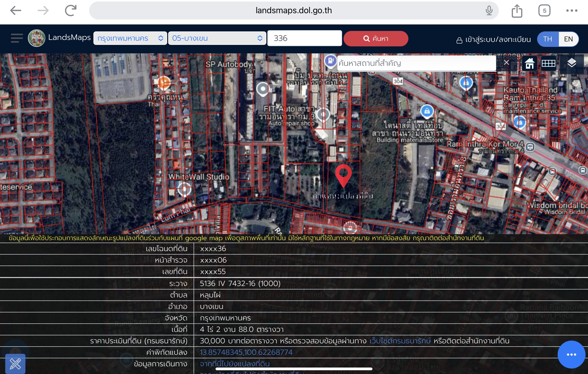588x374 pixels.
Task: Click the red parcel location pin
Action: pyautogui.click(x=343, y=175)
